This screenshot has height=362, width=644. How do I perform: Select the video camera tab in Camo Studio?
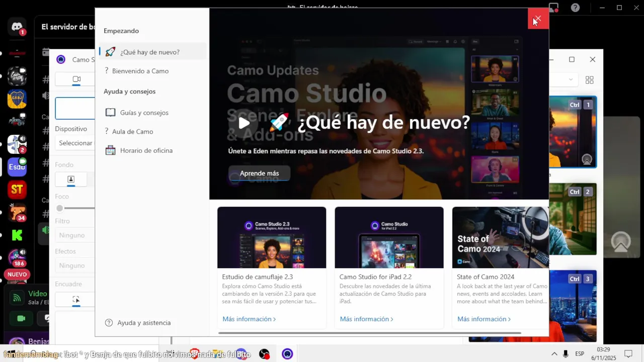click(x=76, y=79)
